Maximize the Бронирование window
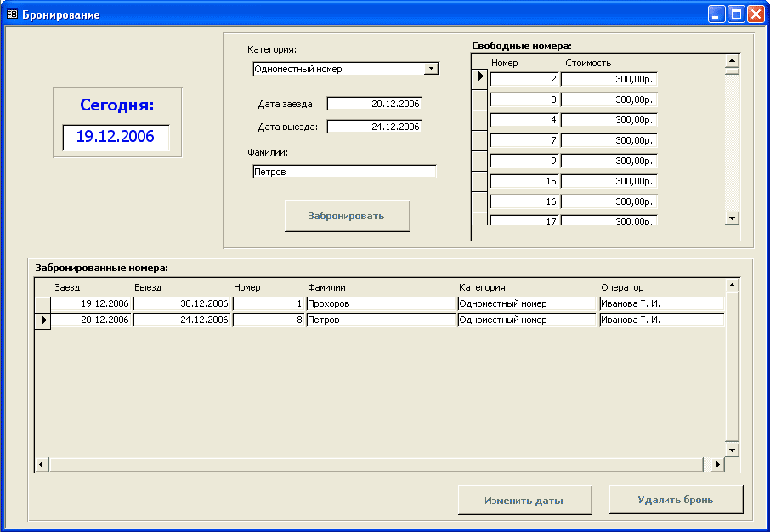Screen dimensions: 770x532 [x=736, y=14]
